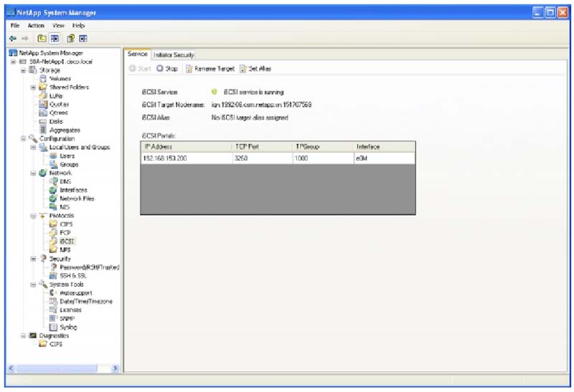Collapse the System Tools node
The image size is (574, 392).
click(33, 285)
